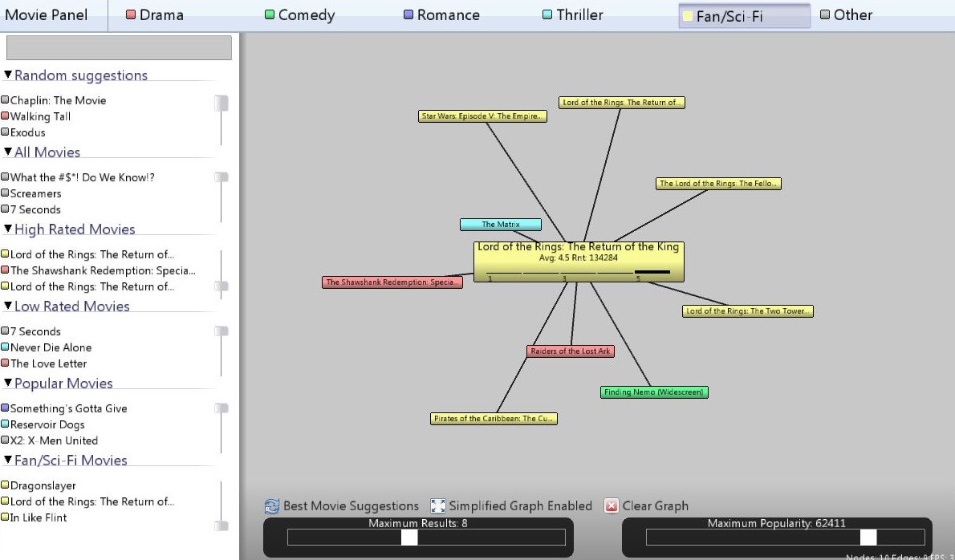The height and width of the screenshot is (560, 955).
Task: Select 7 Seconds in All Movies
Action: click(31, 209)
